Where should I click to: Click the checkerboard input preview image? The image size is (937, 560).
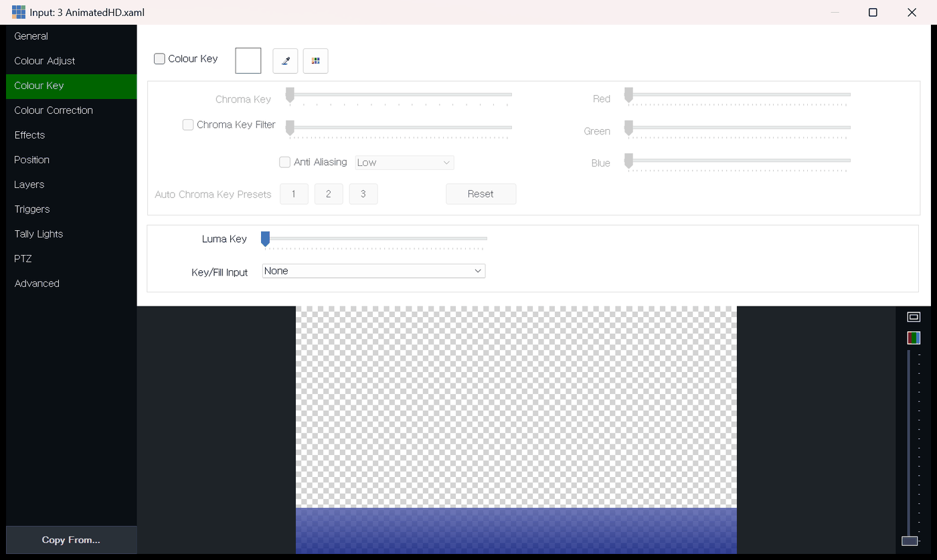point(516,430)
